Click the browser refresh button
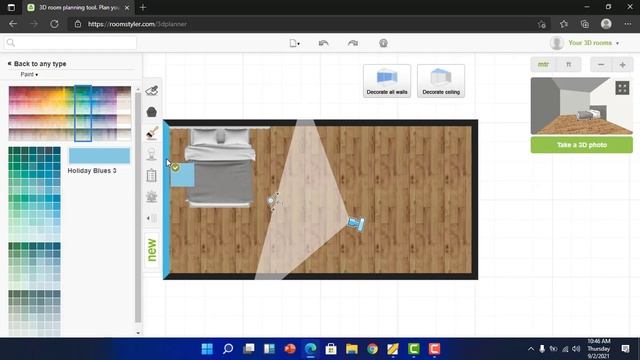The height and width of the screenshot is (360, 640). tap(54, 24)
